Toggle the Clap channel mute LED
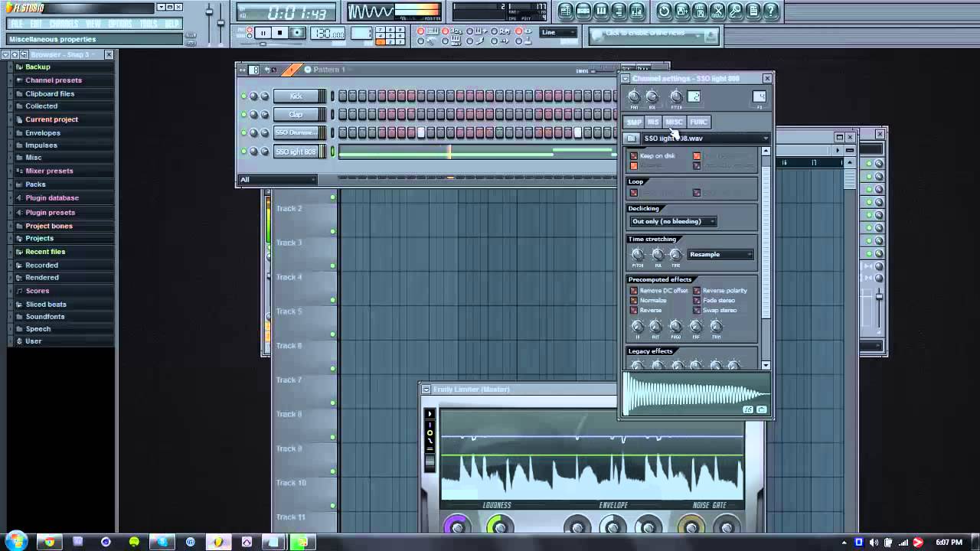The image size is (980, 551). pos(244,115)
